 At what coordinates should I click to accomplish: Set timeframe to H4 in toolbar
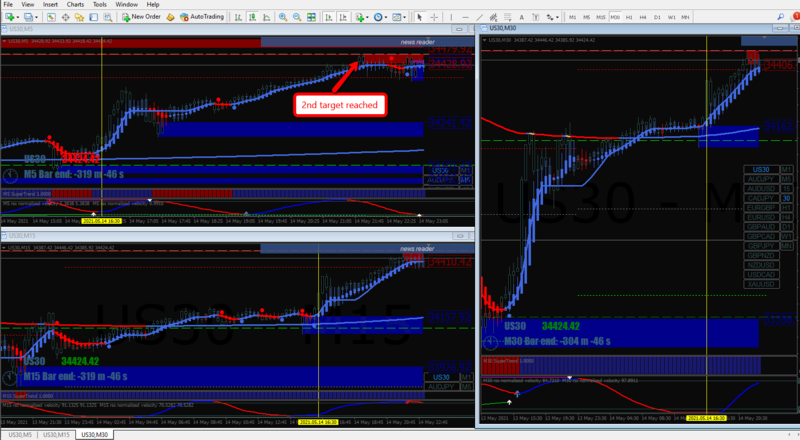[643, 17]
